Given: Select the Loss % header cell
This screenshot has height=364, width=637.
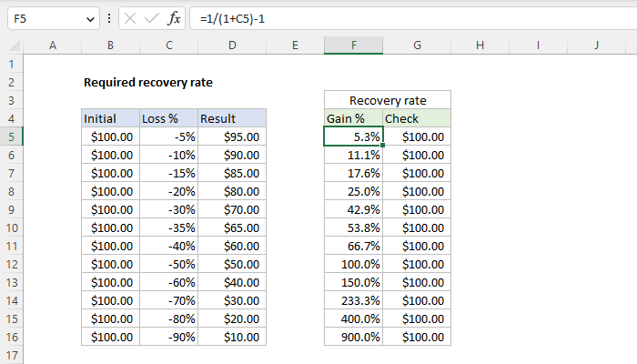Looking at the screenshot, I should (x=169, y=118).
